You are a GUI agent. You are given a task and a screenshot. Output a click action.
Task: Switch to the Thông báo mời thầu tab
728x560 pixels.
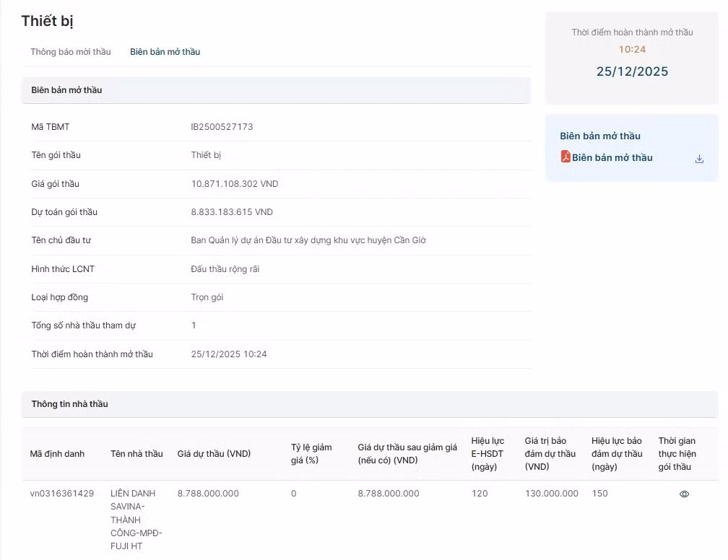click(x=71, y=52)
